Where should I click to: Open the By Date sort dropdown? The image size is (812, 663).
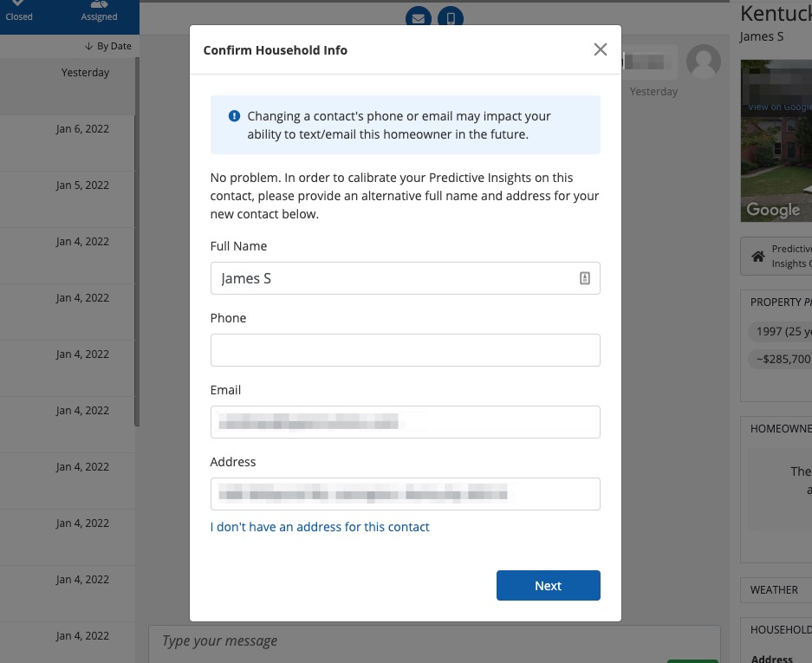coord(107,46)
